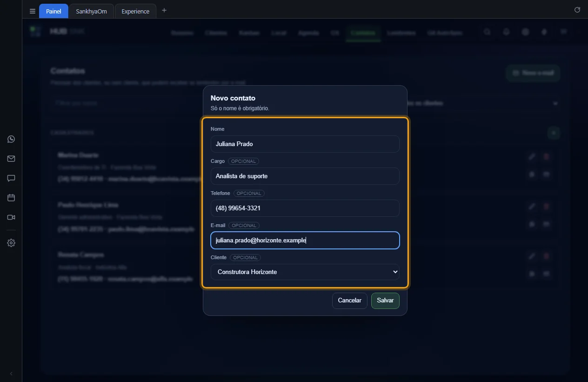Delete Renata Campos with trash icon
The image size is (588, 382).
click(547, 256)
